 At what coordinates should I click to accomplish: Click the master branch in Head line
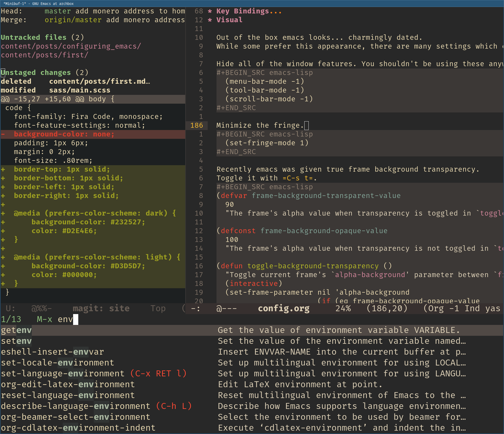(x=58, y=11)
